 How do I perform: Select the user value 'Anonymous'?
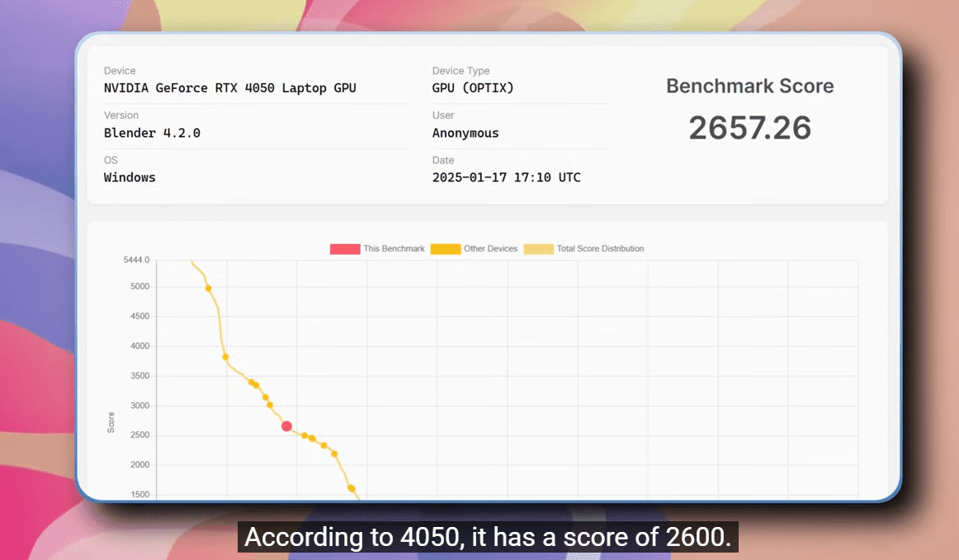pos(465,134)
